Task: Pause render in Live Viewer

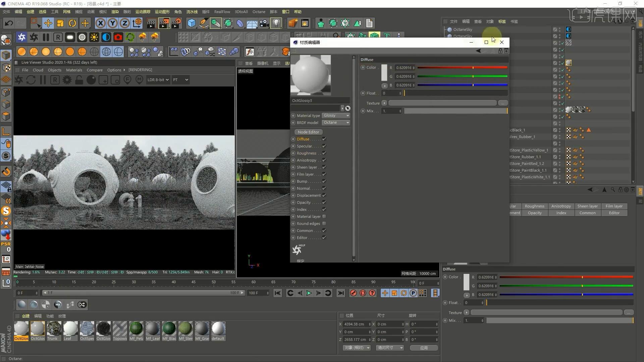Action: 43,80
